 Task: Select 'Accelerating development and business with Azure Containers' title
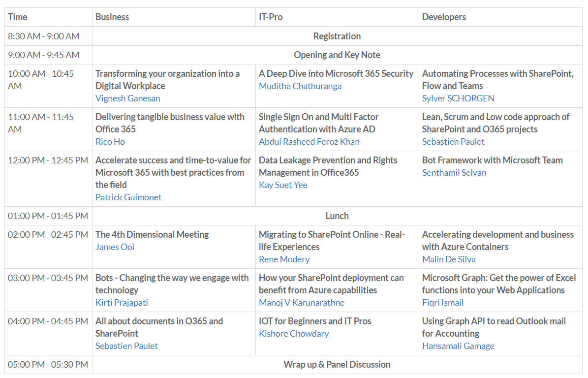point(497,241)
